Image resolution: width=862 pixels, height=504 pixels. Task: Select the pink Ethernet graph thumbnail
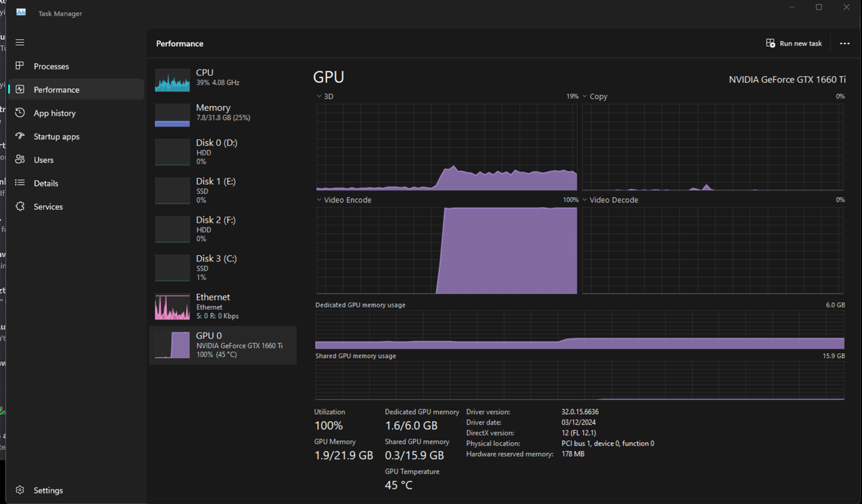click(x=172, y=307)
